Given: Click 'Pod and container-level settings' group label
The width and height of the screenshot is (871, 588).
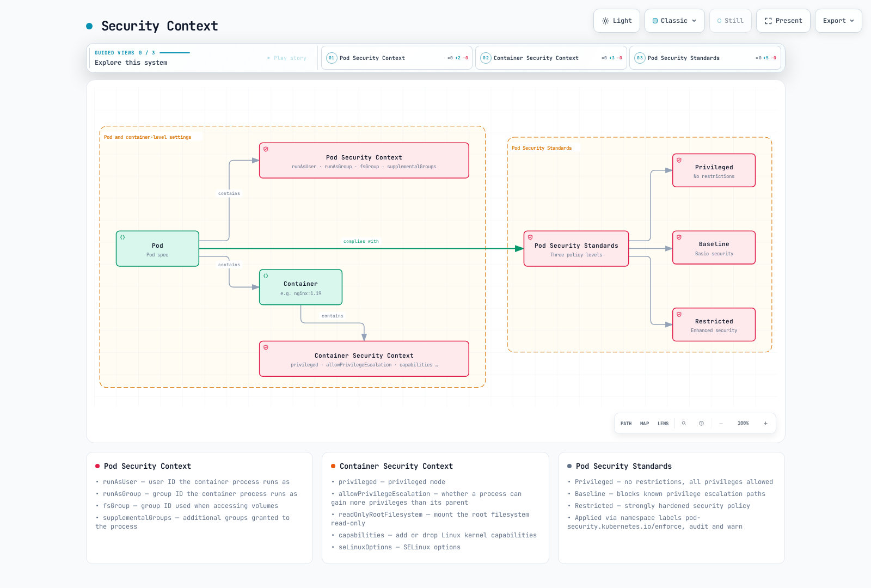Looking at the screenshot, I should point(148,137).
